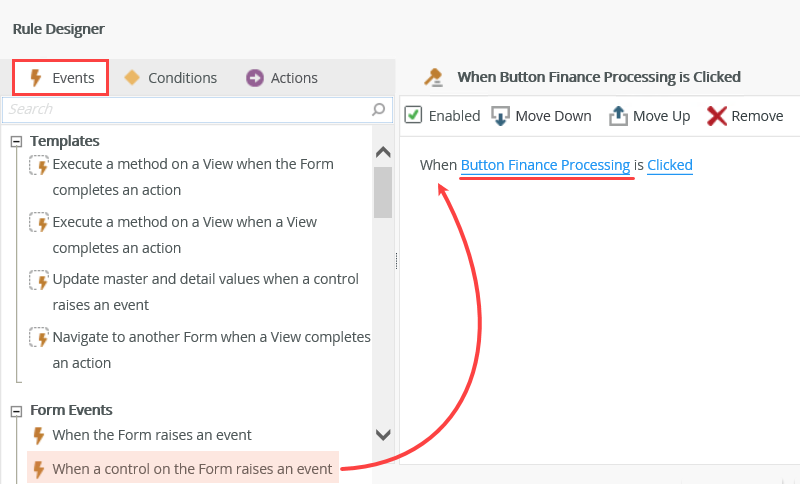This screenshot has height=484, width=800.
Task: Select 'When a control on the Form raises an event'
Action: [191, 468]
